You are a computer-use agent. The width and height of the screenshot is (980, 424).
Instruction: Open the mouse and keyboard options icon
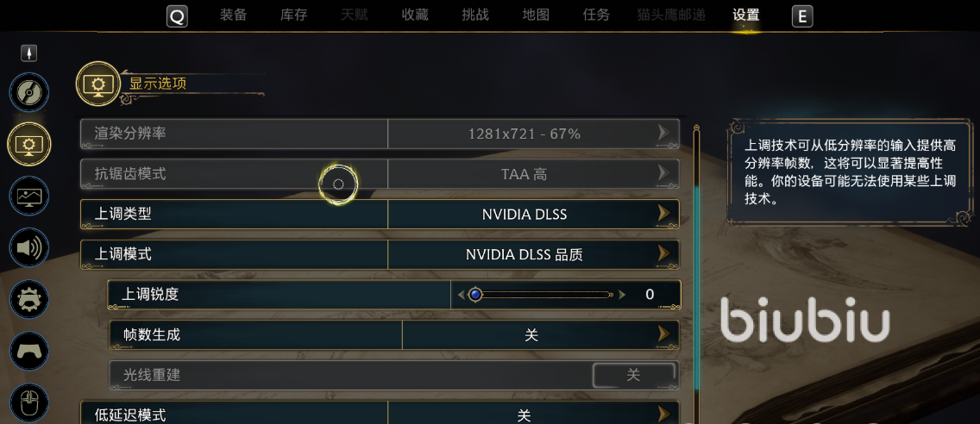click(28, 401)
